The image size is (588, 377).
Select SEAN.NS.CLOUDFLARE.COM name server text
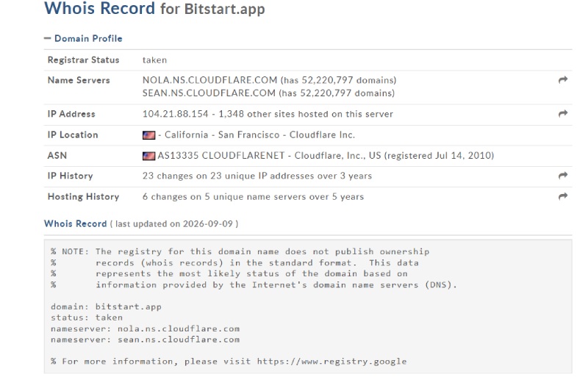coord(209,93)
